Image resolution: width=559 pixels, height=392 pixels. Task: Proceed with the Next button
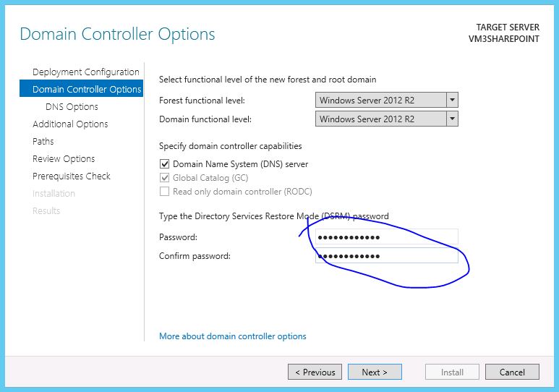tap(375, 372)
